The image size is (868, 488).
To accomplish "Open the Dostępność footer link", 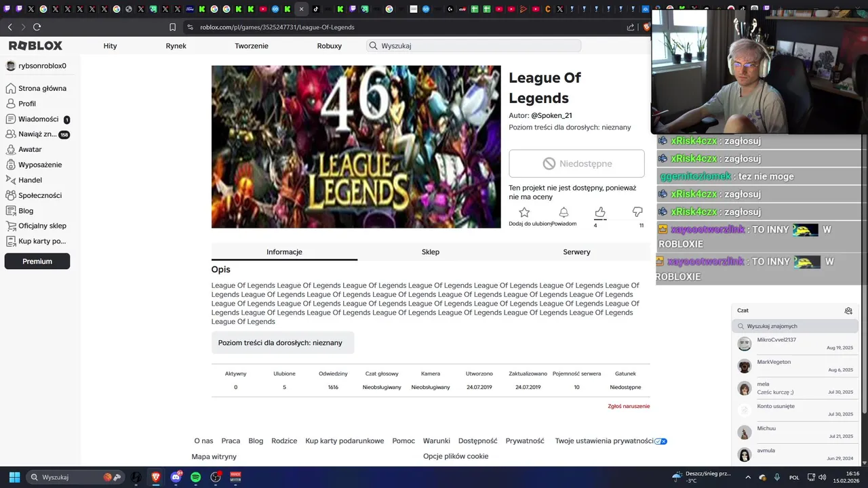I will tap(478, 441).
